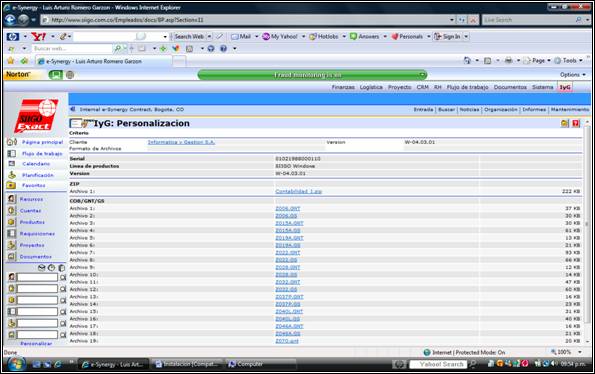Click the page vertical scrollbar
The height and width of the screenshot is (374, 595).
tap(587, 231)
